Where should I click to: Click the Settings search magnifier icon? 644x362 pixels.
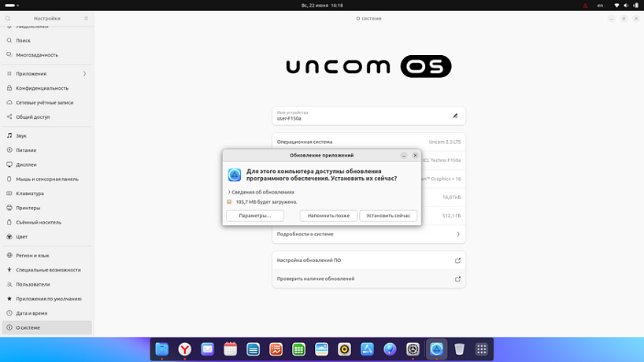[9, 17]
